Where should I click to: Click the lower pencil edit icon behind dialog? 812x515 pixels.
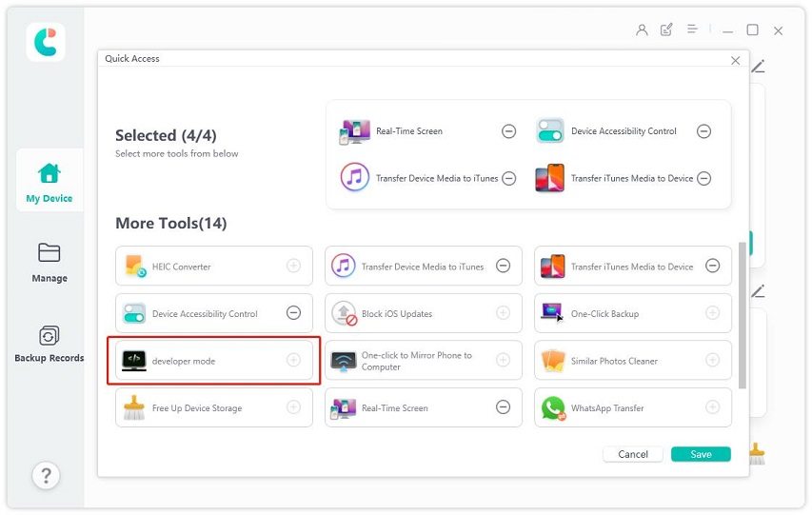[x=758, y=291]
